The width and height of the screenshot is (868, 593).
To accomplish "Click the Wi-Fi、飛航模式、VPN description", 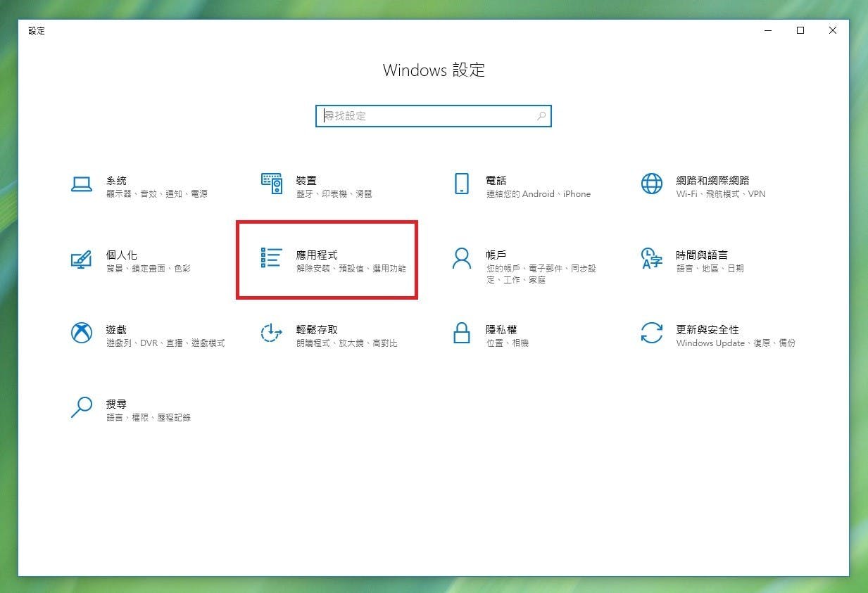I will [x=721, y=194].
